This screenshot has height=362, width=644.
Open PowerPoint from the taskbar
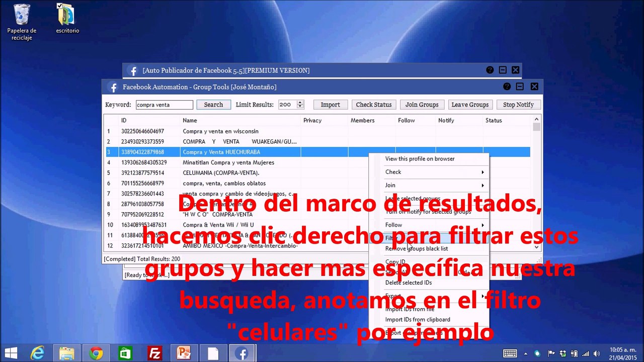(183, 353)
